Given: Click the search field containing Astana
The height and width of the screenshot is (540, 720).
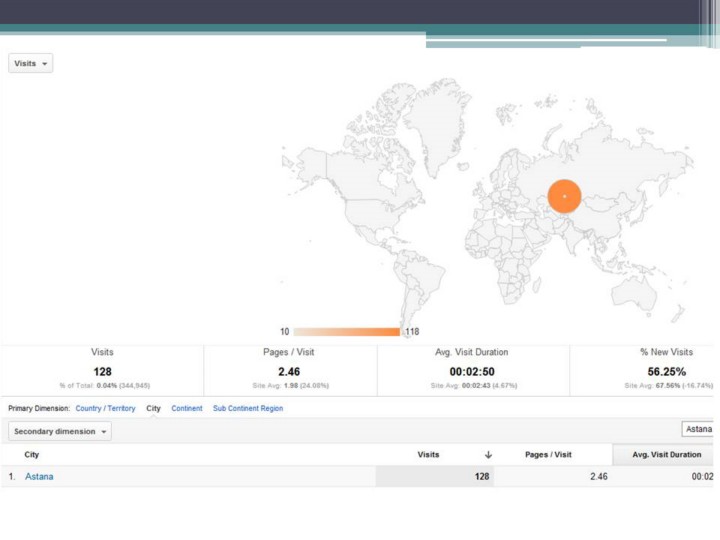Looking at the screenshot, I should point(698,429).
